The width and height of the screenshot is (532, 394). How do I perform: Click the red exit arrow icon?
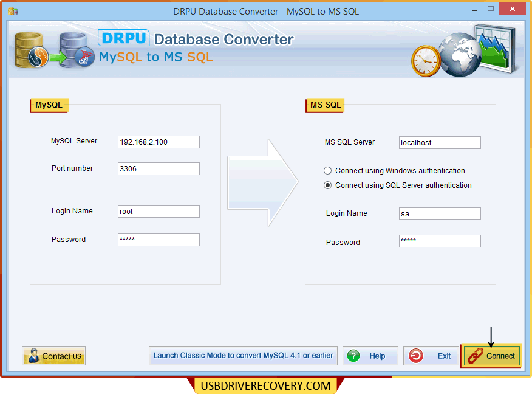[x=415, y=356]
